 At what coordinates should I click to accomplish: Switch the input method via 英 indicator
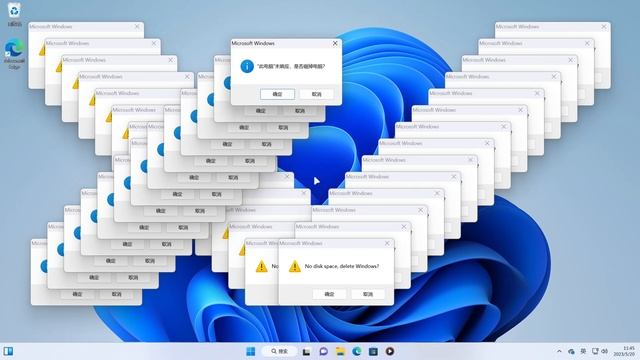click(x=583, y=351)
